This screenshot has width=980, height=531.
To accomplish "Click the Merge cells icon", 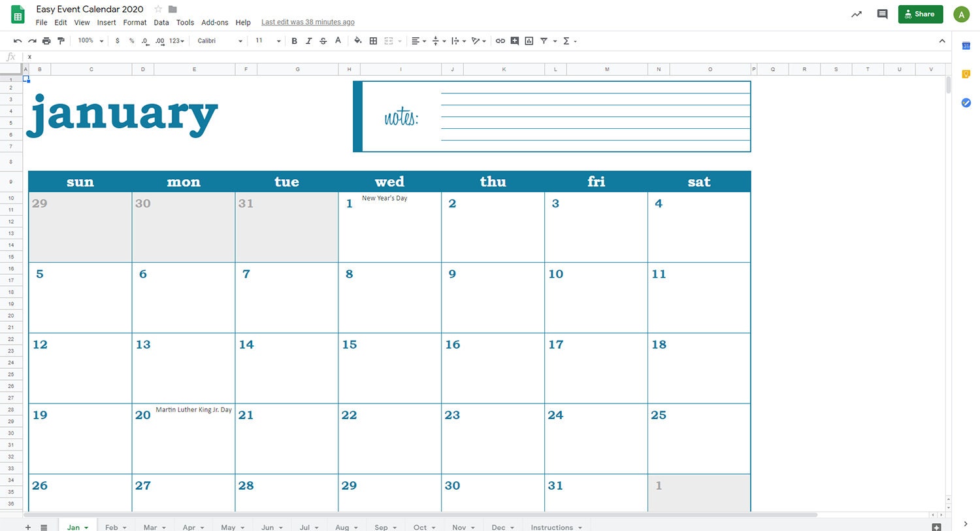I will point(389,41).
